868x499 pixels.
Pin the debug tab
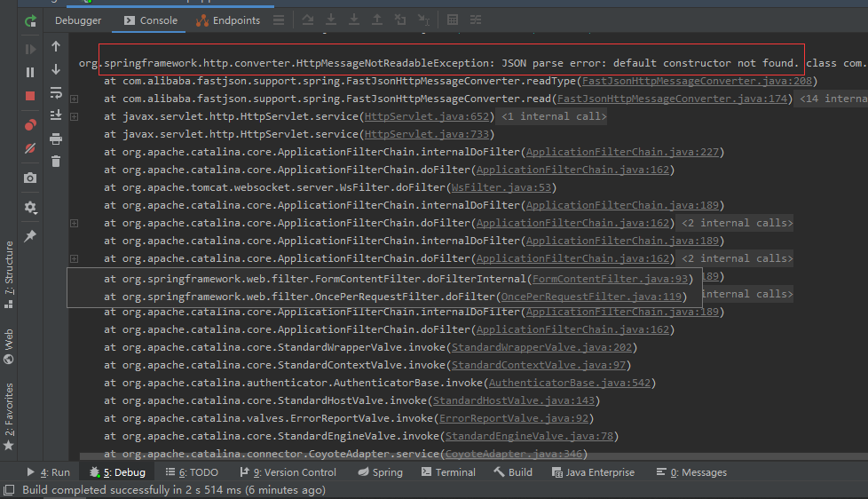point(30,236)
